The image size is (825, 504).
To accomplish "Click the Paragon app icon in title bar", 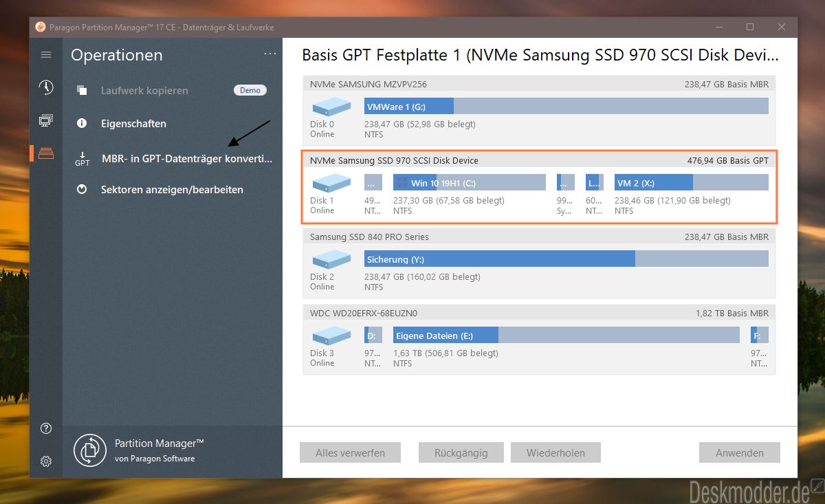I will (41, 27).
